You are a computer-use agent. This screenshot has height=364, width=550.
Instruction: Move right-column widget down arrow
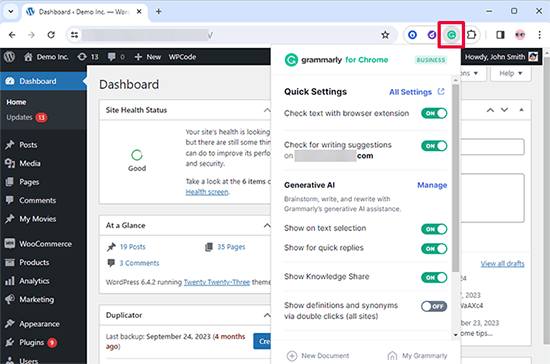(504, 110)
